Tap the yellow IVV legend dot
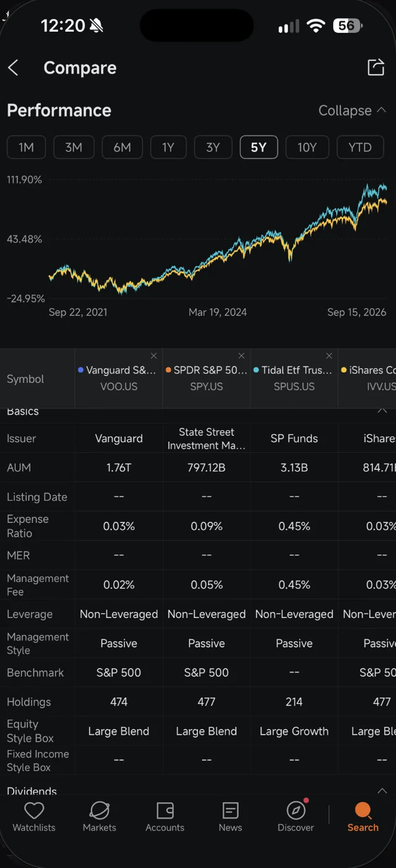The height and width of the screenshot is (868, 396). [344, 370]
